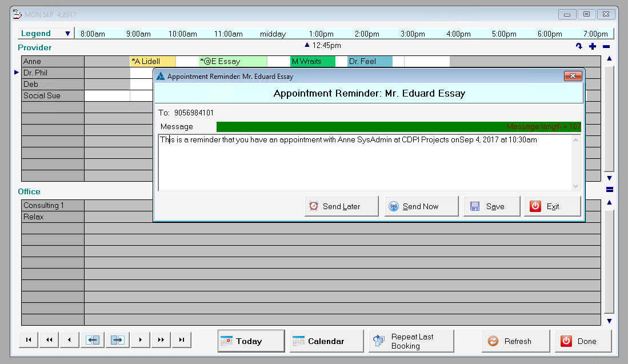628x364 pixels.
Task: Click the people icon on Repeat Last Booking
Action: point(379,340)
